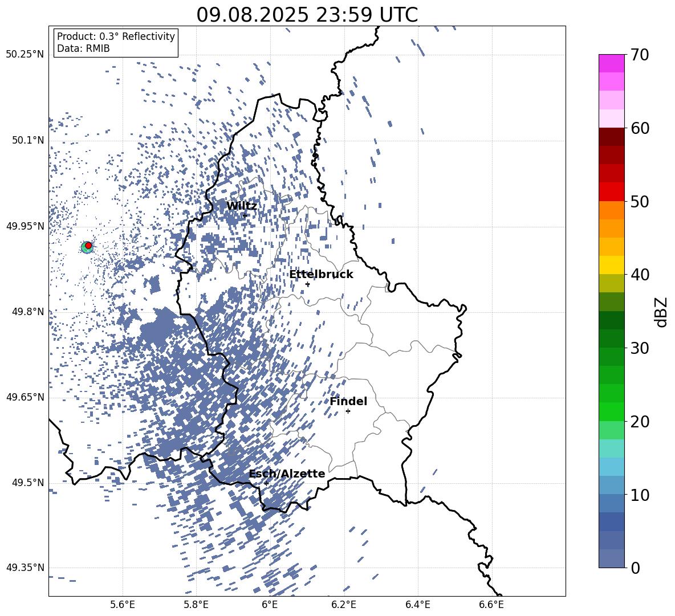
Task: Click the colorbar tick label 40
Action: coord(640,275)
